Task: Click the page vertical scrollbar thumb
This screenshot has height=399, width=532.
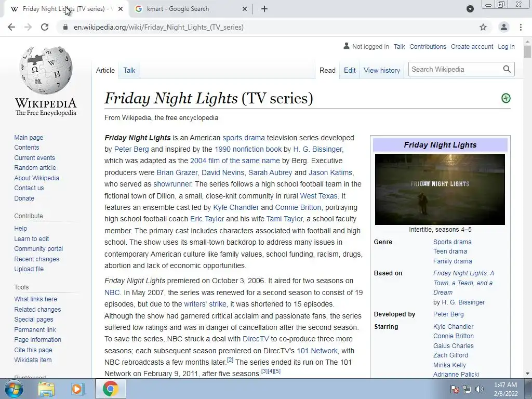Action: 527,51
